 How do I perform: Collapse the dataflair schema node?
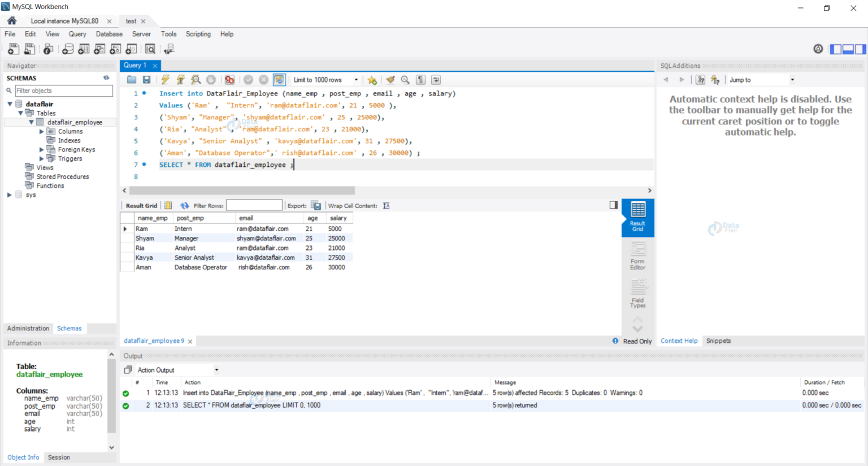tap(10, 104)
